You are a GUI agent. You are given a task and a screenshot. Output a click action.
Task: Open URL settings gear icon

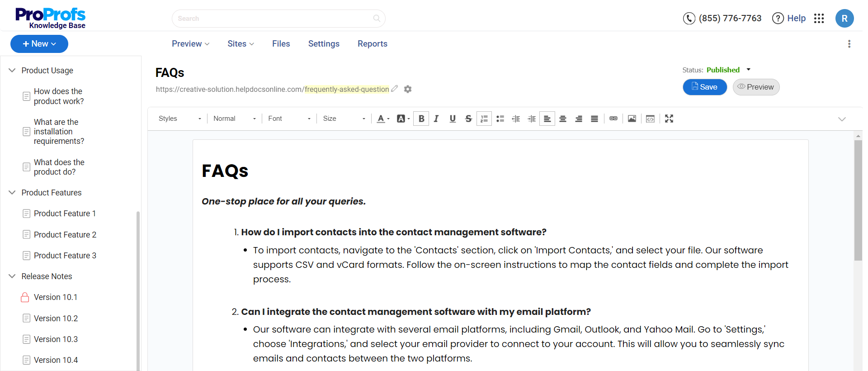[x=408, y=89]
